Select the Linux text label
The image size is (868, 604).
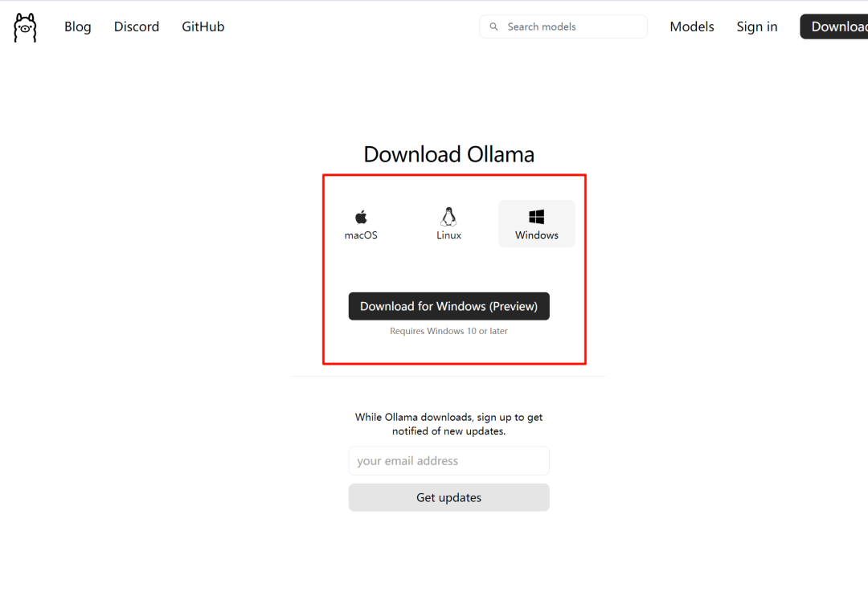click(x=448, y=235)
